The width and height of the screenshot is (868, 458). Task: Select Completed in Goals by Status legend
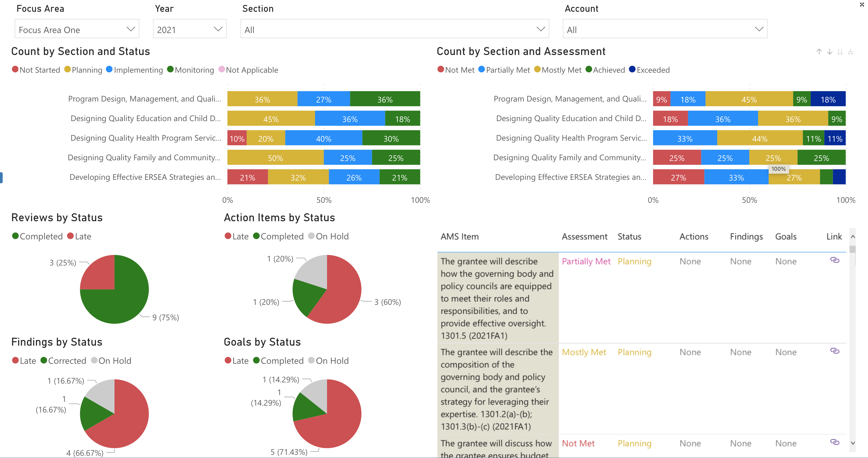278,361
